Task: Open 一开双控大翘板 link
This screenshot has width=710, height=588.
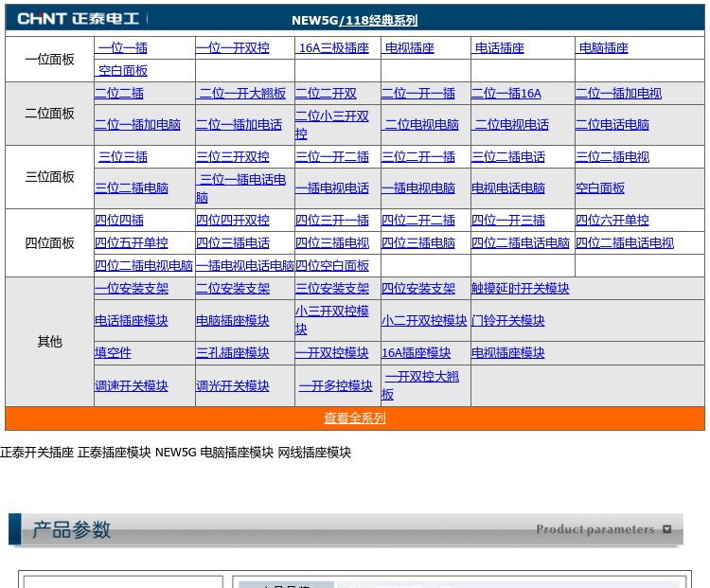Action: [420, 385]
